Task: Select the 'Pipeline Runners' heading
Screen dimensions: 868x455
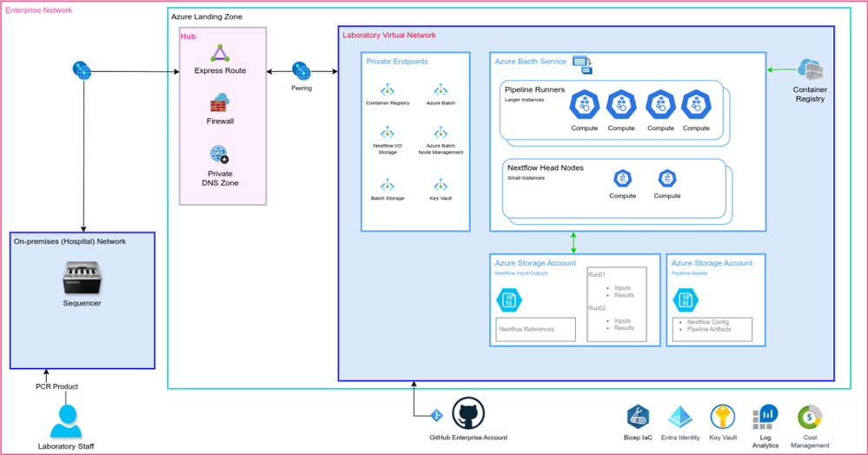Action: tap(534, 89)
